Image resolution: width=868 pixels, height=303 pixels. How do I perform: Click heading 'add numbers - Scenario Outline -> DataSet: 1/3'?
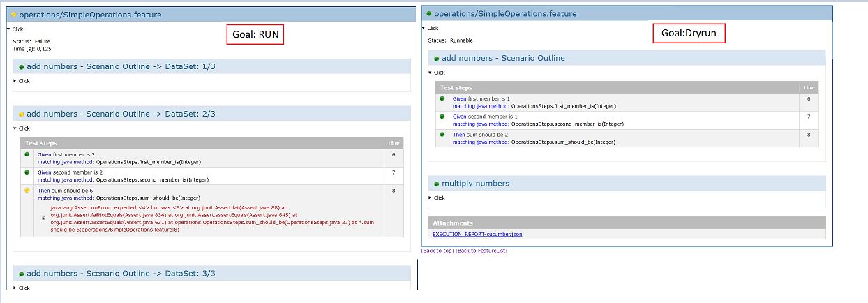[x=121, y=67]
